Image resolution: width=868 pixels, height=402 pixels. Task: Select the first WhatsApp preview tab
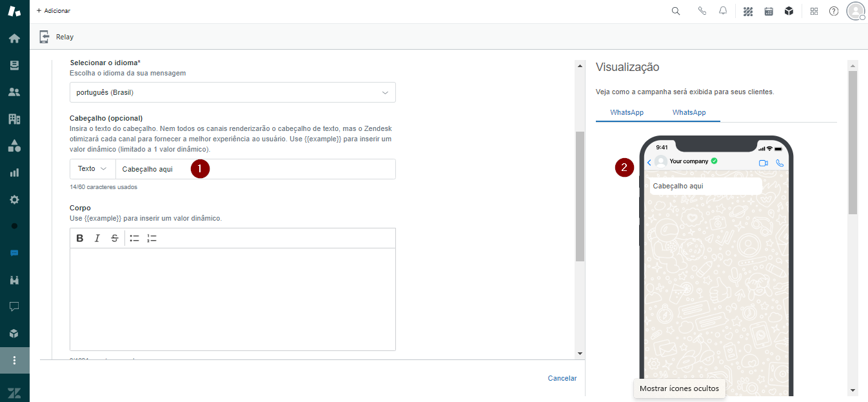point(627,112)
